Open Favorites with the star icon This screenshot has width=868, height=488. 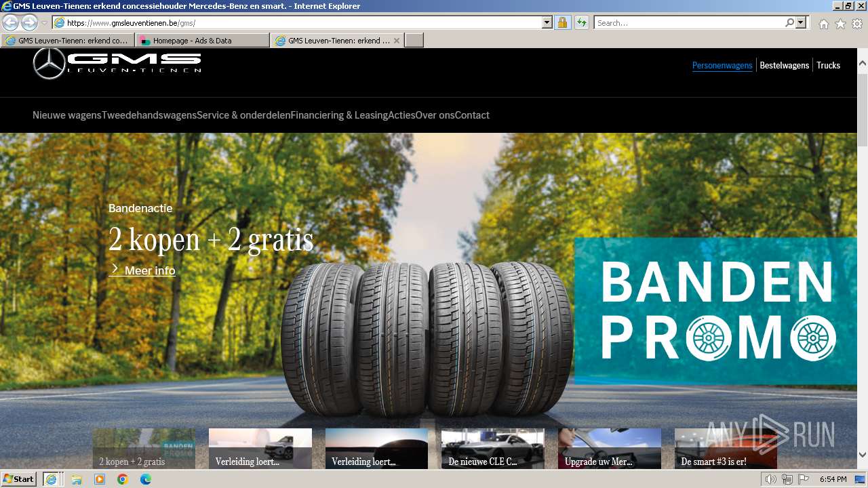(840, 24)
